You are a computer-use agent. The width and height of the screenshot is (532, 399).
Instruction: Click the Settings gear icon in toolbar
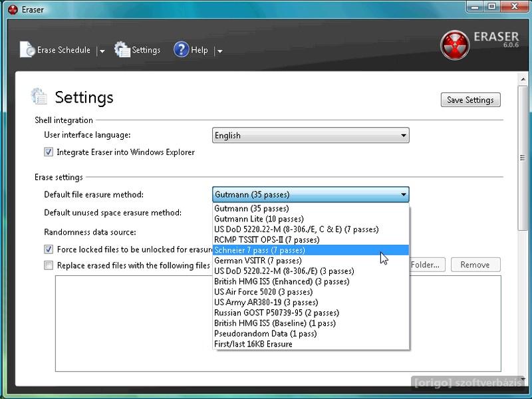[122, 49]
